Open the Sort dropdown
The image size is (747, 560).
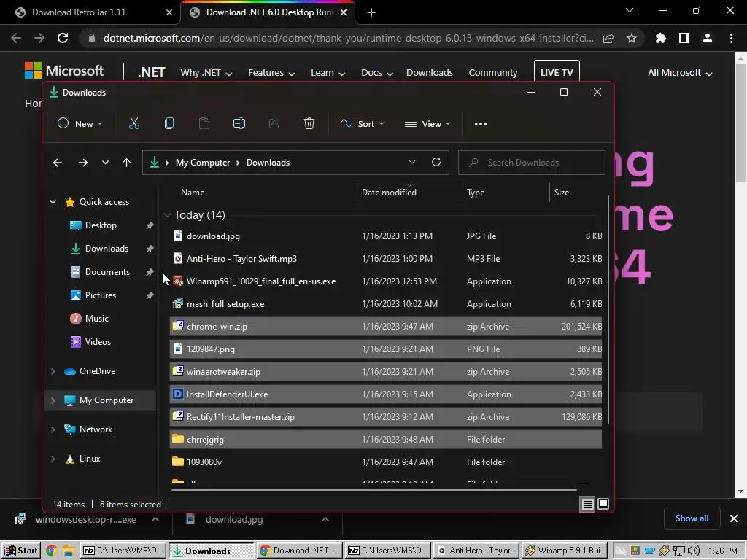pos(363,124)
